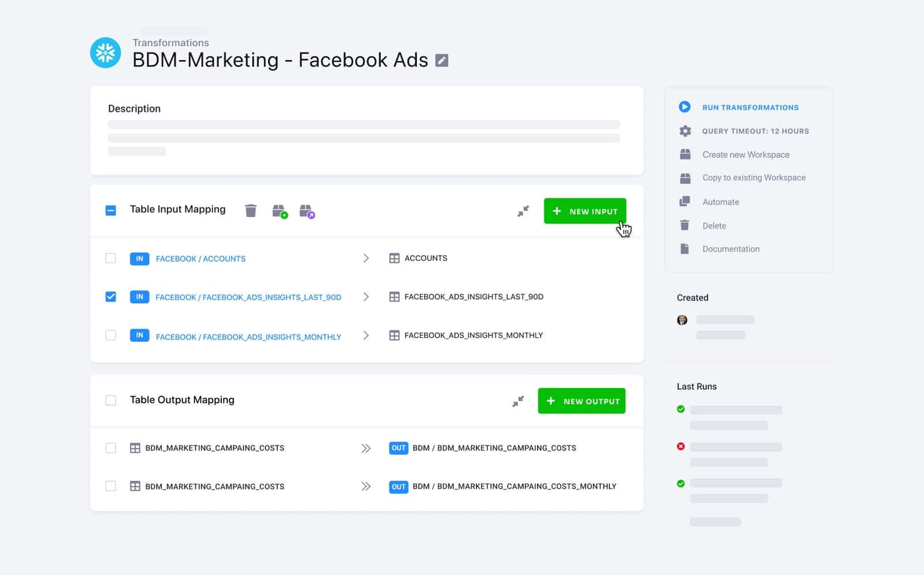Click the purple load-from-workspace icon
Viewport: 924px width, 575px height.
[307, 211]
